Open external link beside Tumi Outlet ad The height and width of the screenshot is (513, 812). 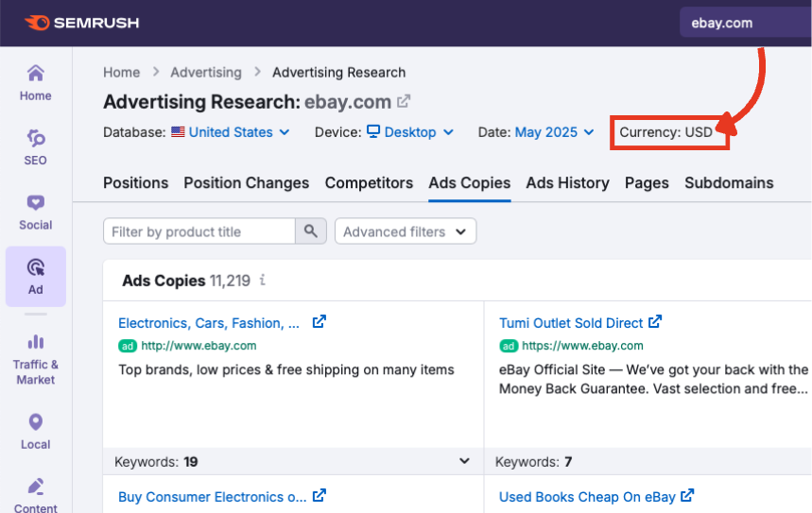tap(655, 322)
